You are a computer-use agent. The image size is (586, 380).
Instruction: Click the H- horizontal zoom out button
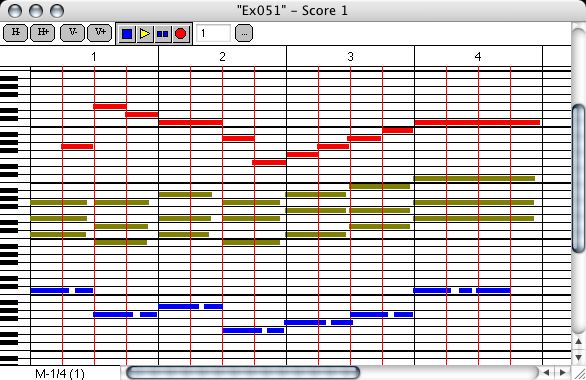tap(16, 33)
